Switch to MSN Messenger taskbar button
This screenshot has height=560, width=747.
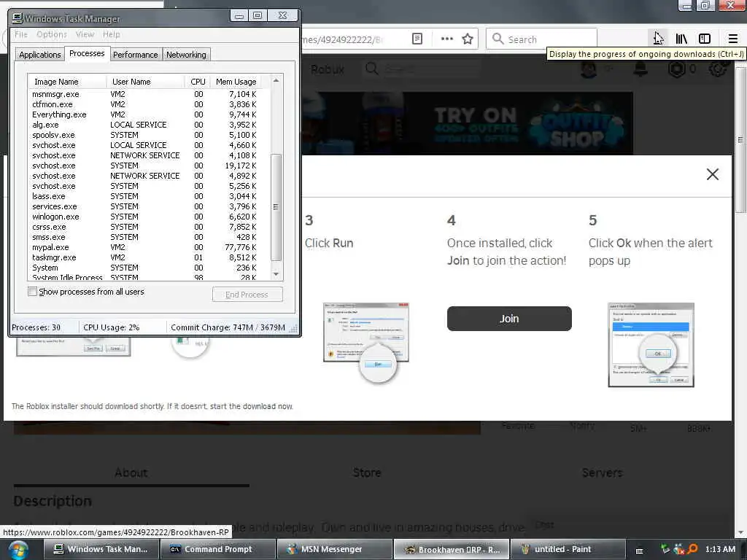(334, 549)
